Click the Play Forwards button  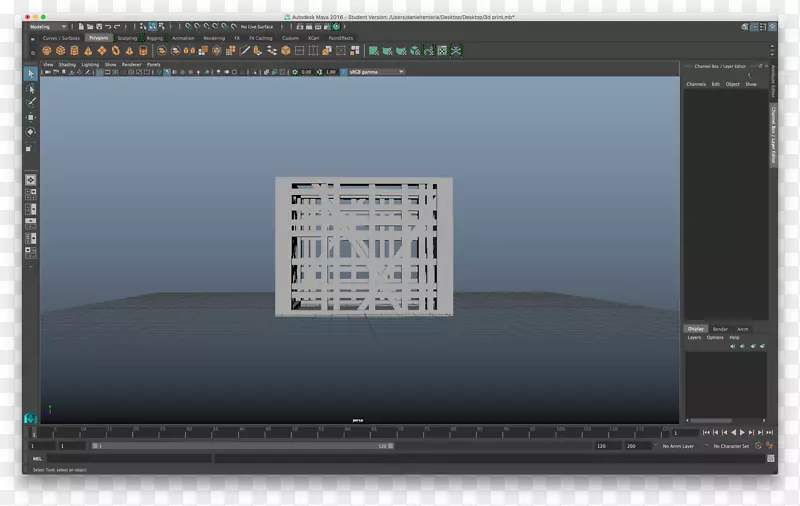(742, 432)
